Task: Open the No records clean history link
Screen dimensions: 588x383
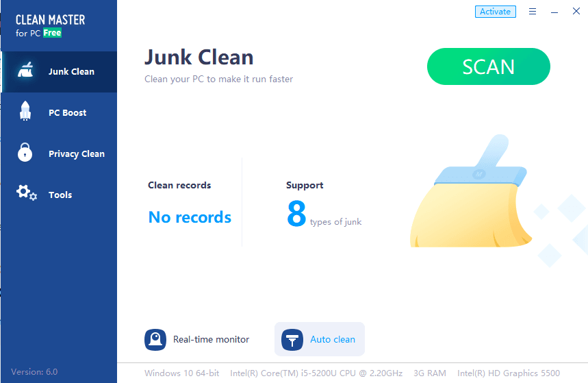Action: [x=190, y=218]
